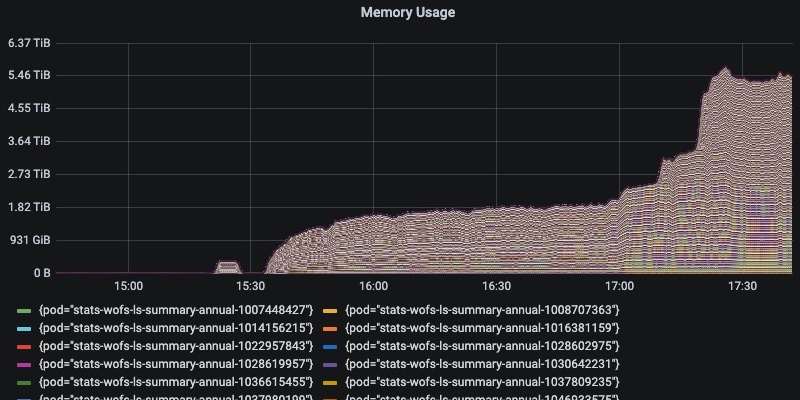
Task: Toggle series stats-wofs-ls-summary-annual-1007448427 in legend
Action: coord(176,310)
